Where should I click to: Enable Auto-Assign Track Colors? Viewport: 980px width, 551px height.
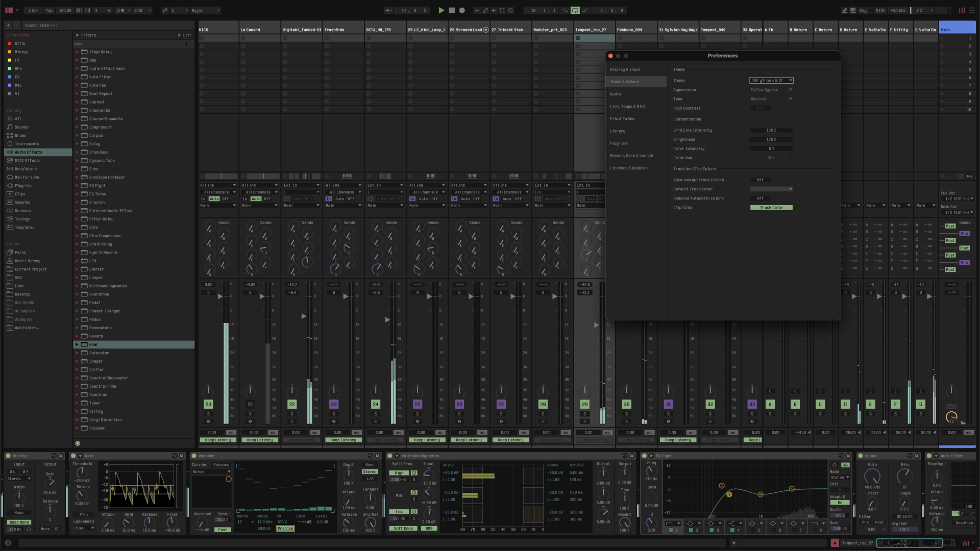(761, 180)
